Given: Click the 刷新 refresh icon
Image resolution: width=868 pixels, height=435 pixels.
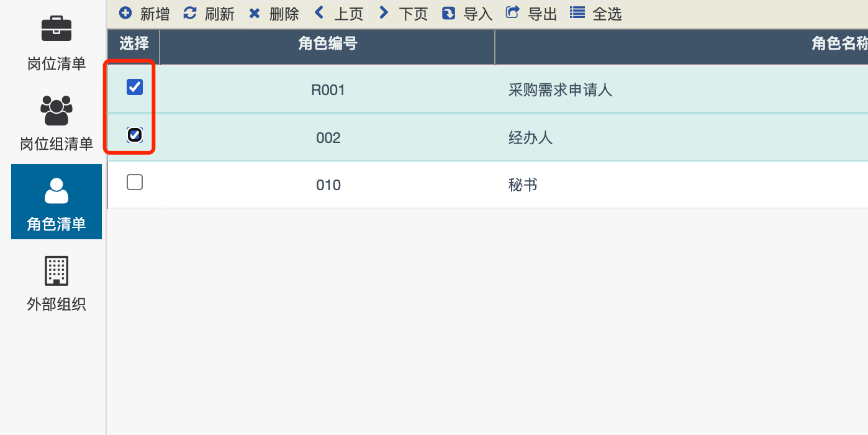Looking at the screenshot, I should pos(190,13).
